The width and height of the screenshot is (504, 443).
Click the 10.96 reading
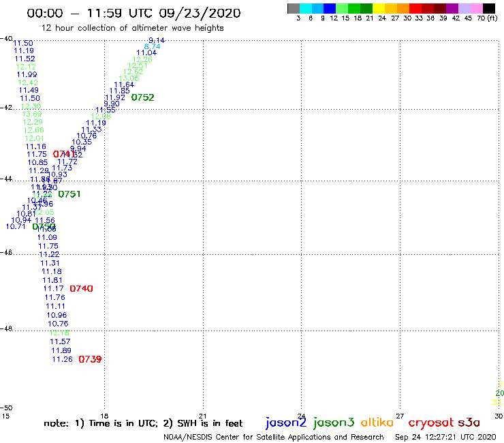click(57, 315)
